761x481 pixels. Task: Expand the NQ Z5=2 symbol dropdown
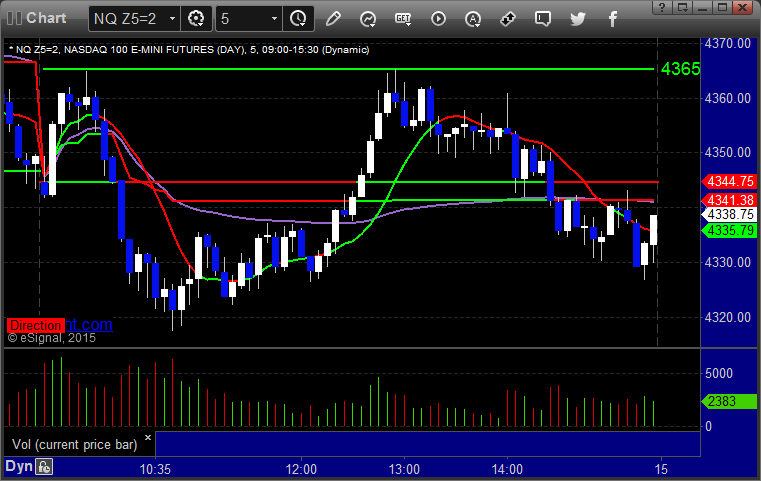click(x=172, y=19)
